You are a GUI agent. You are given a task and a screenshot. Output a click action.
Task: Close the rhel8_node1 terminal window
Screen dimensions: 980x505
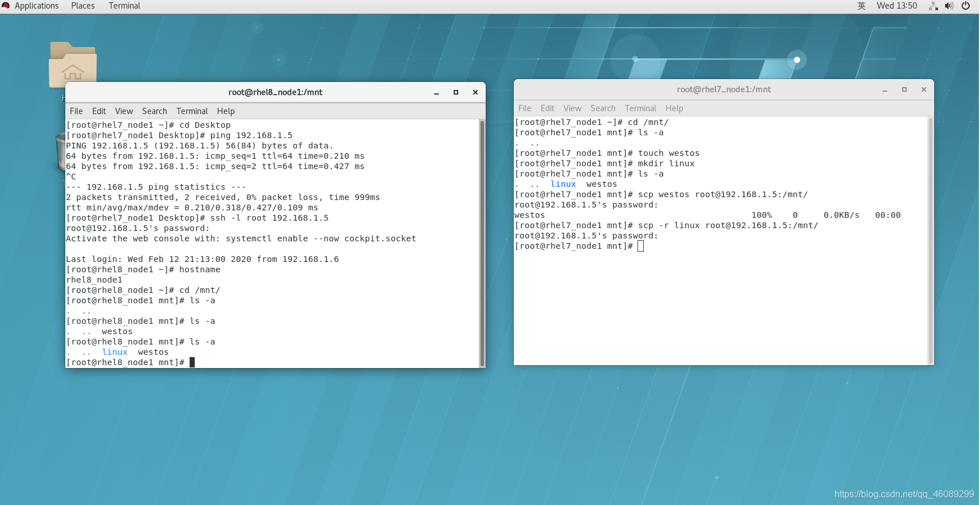tap(475, 92)
